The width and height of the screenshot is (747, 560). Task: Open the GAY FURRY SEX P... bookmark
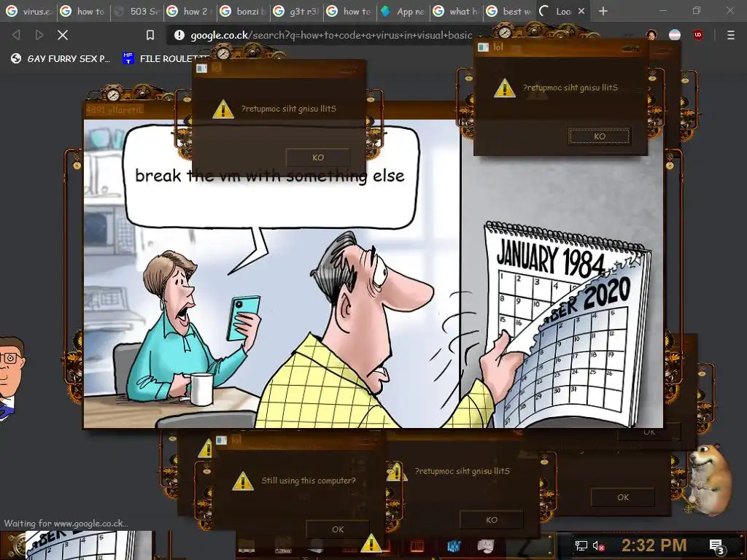(61, 58)
